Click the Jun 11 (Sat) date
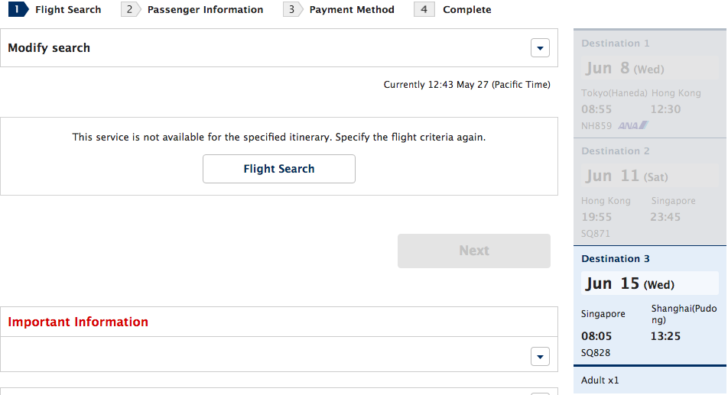Screen dimensions: 728x395 [x=626, y=176]
